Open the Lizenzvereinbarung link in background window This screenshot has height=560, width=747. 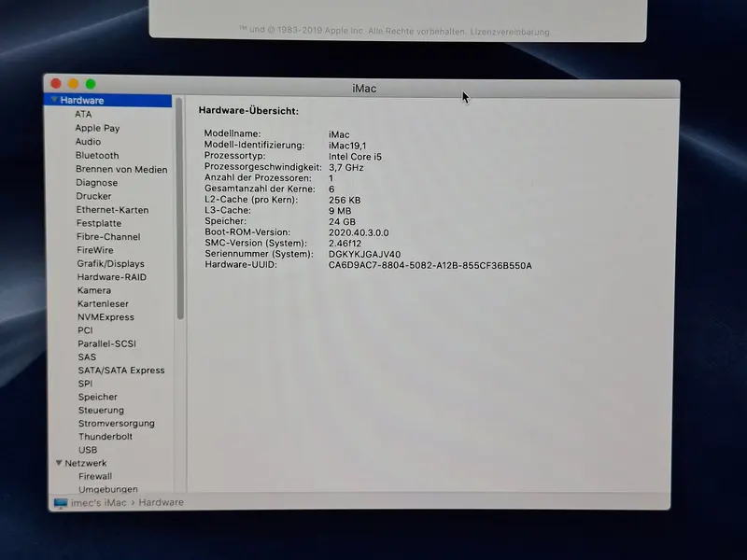[510, 32]
